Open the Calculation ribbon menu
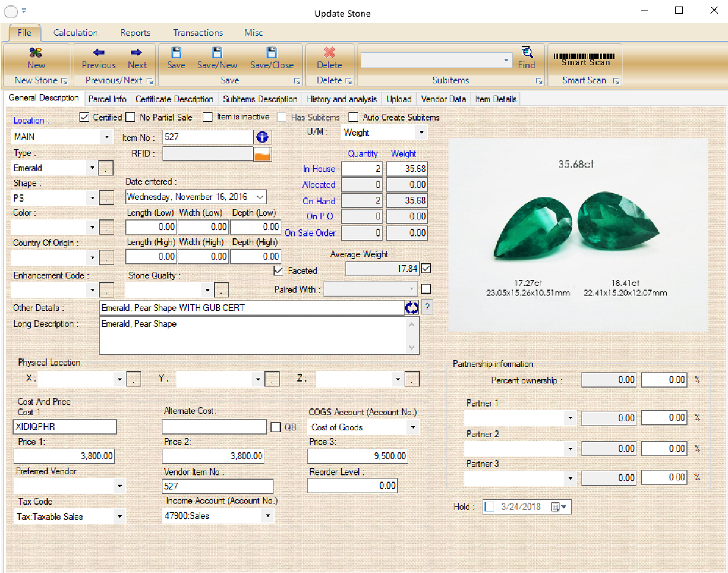The image size is (728, 573). point(75,33)
